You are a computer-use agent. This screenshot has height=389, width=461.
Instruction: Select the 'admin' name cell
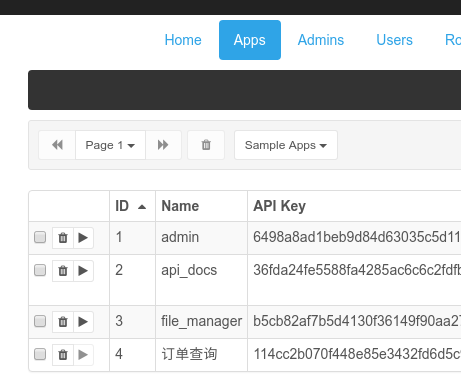pyautogui.click(x=180, y=237)
